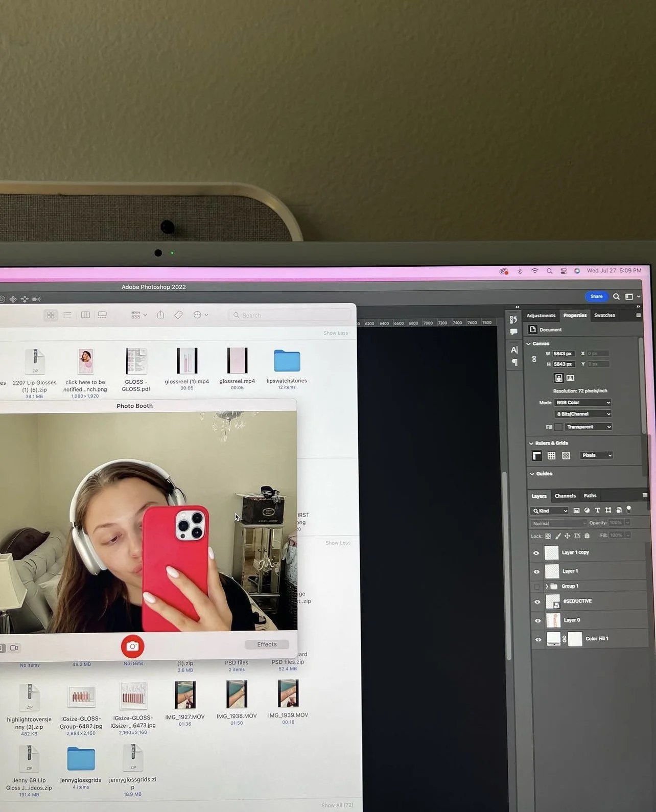Open the Character panel icon in Photoshop
Screen dimensions: 656x812
[514, 350]
